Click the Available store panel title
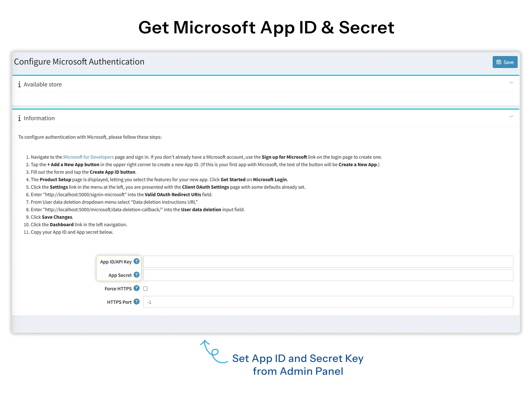532x397 pixels. pyautogui.click(x=43, y=84)
